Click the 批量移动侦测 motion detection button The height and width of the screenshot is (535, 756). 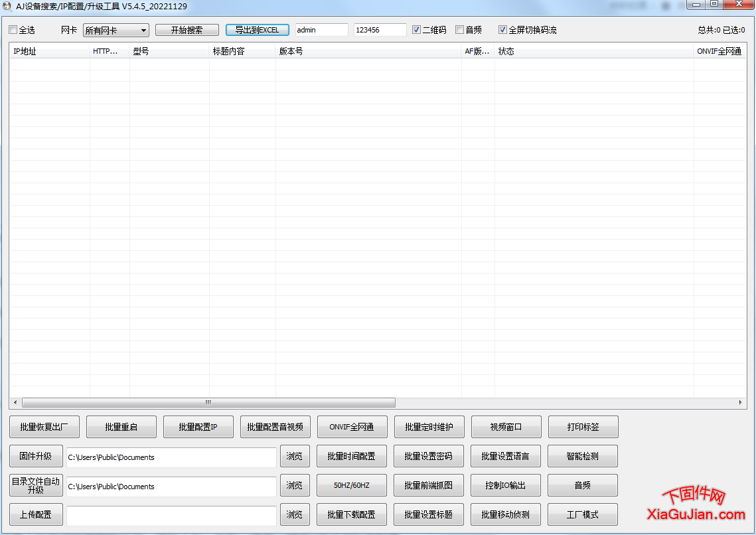coord(505,515)
